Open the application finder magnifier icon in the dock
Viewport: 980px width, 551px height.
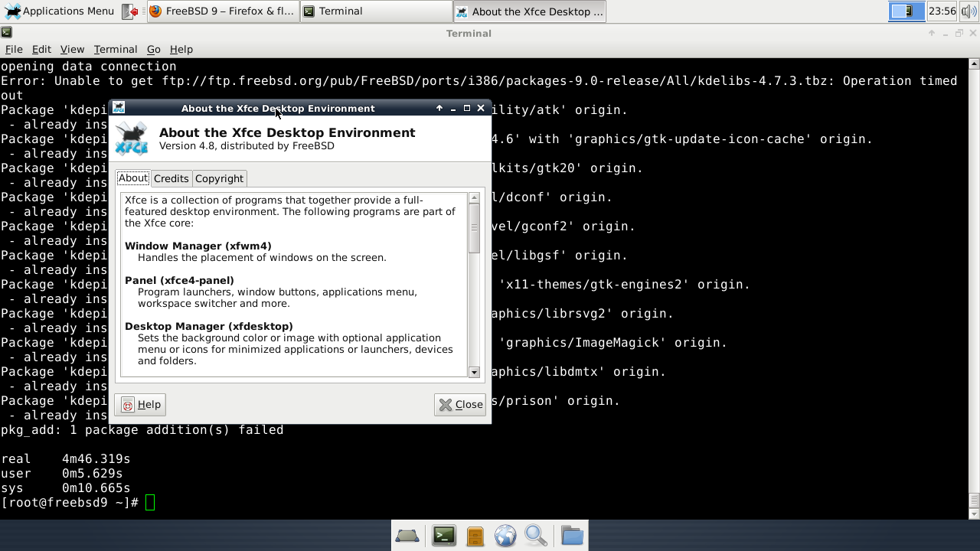tap(536, 536)
